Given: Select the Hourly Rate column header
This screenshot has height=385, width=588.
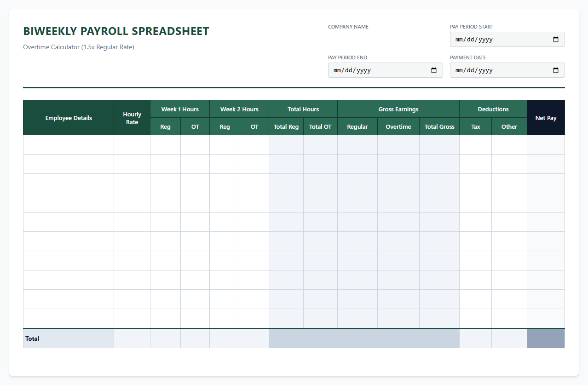Looking at the screenshot, I should click(132, 118).
